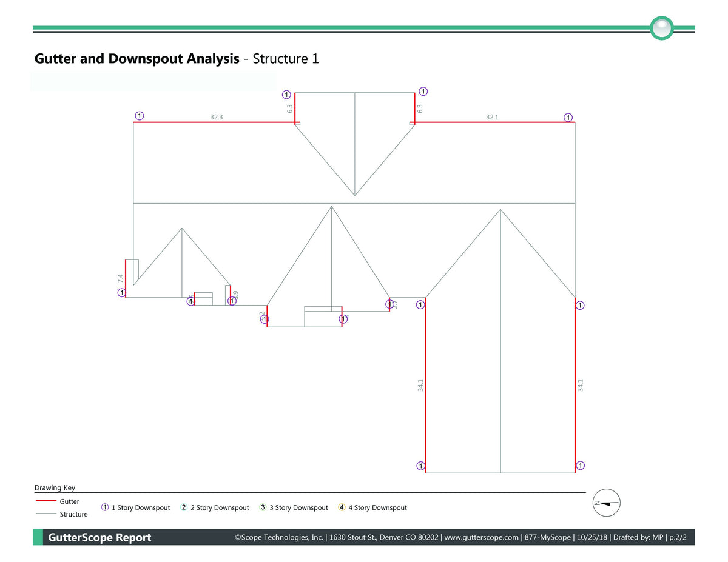This screenshot has height=562, width=728.
Task: Click the 10/25/18 date in footer
Action: tap(593, 538)
